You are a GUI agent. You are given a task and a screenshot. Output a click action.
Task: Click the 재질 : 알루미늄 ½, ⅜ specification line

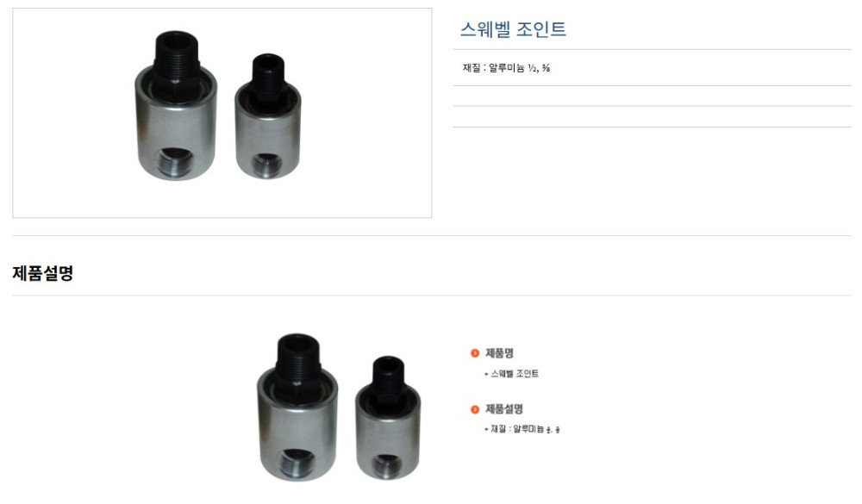(506, 68)
